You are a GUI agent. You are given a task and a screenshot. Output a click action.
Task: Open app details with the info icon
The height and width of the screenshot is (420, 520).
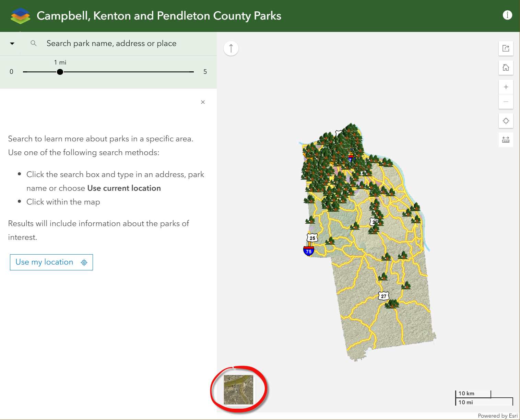507,15
